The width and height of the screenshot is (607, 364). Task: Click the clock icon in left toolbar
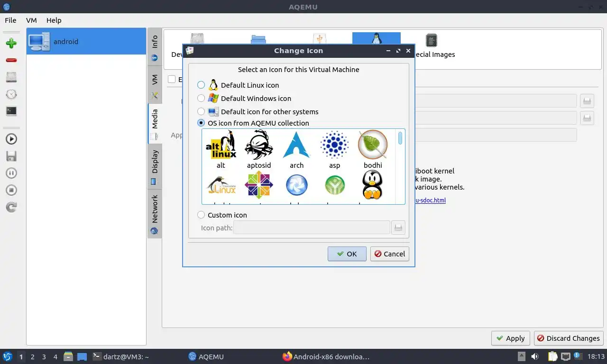point(11,94)
